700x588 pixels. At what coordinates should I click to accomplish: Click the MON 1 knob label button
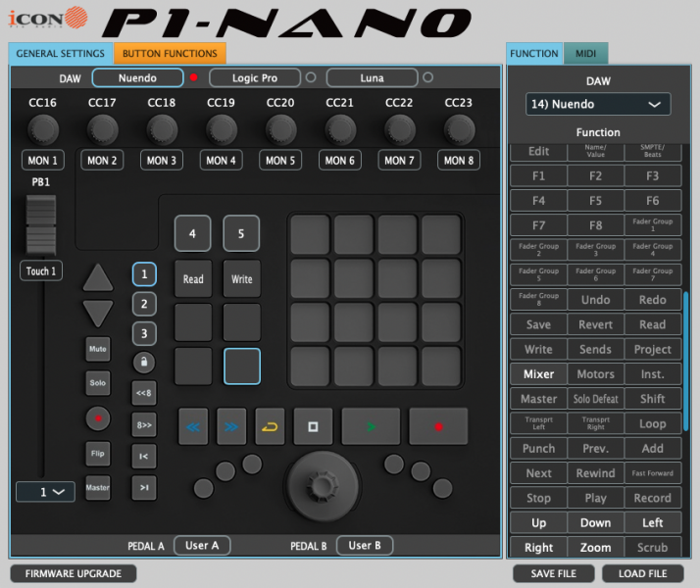pos(43,160)
